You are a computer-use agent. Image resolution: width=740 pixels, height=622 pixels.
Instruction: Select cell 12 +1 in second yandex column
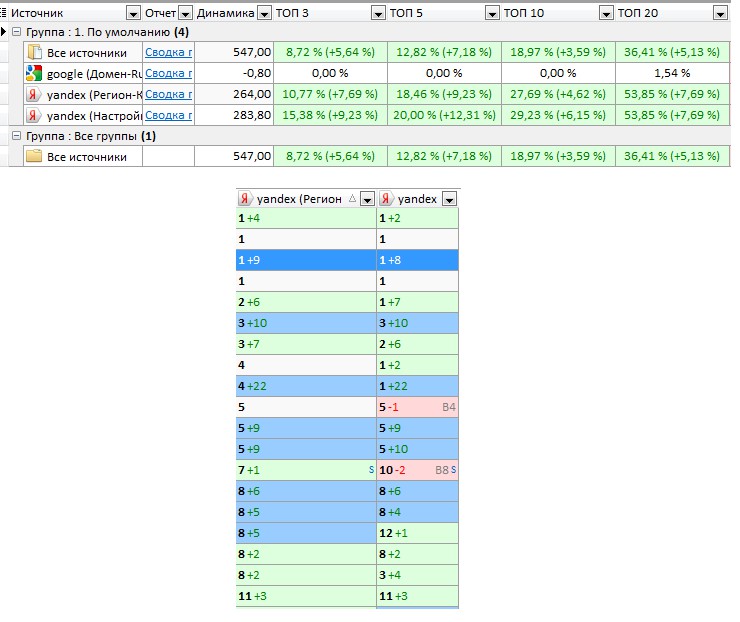tap(418, 533)
